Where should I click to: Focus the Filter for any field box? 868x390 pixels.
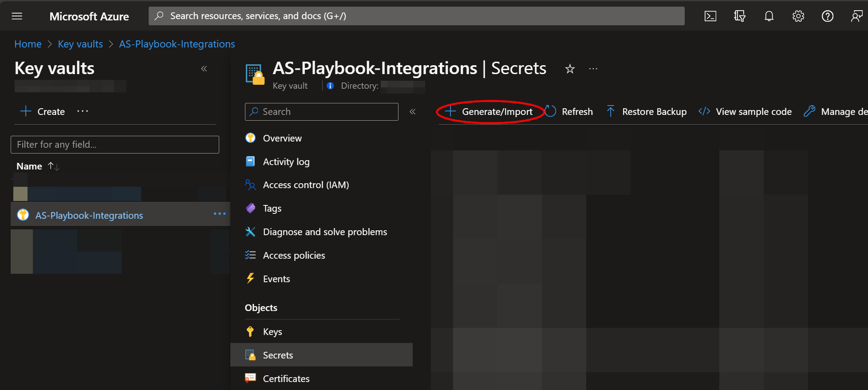pyautogui.click(x=115, y=145)
